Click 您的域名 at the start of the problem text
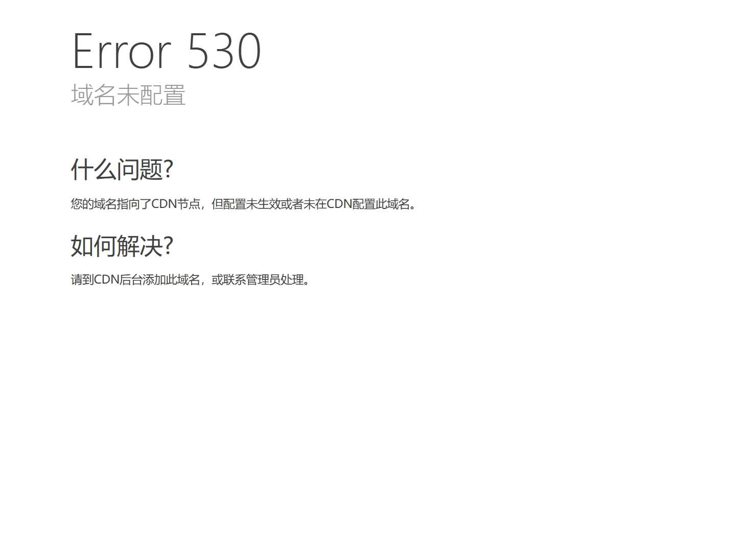The image size is (741, 560). (x=94, y=204)
